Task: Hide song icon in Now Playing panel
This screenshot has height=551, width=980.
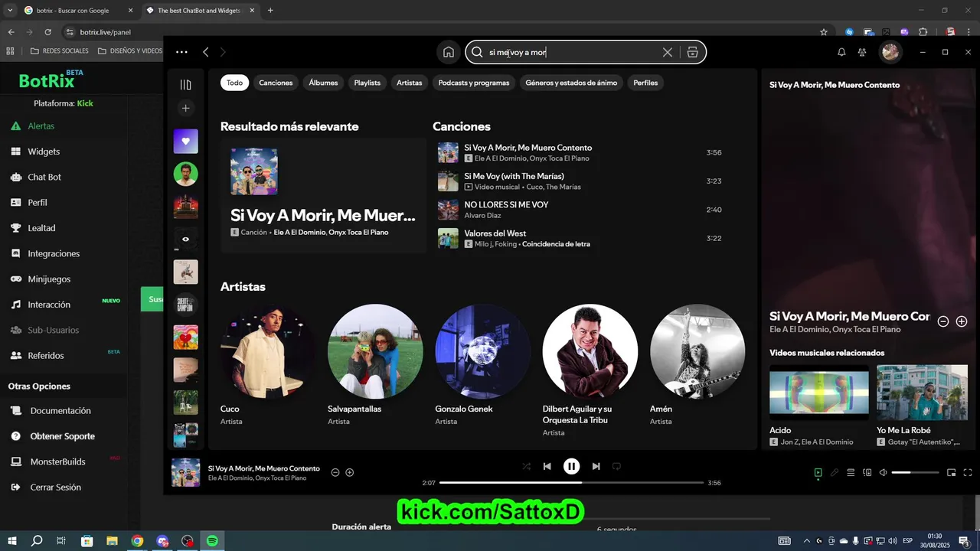Action: click(x=943, y=321)
